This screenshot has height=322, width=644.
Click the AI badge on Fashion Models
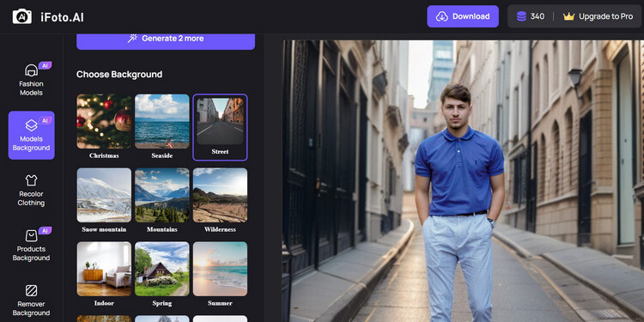[x=45, y=65]
